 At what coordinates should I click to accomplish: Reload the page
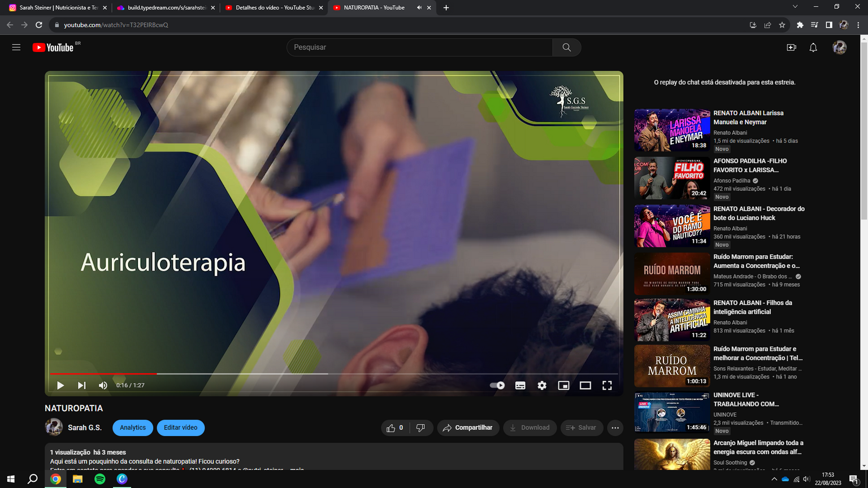[x=38, y=25]
